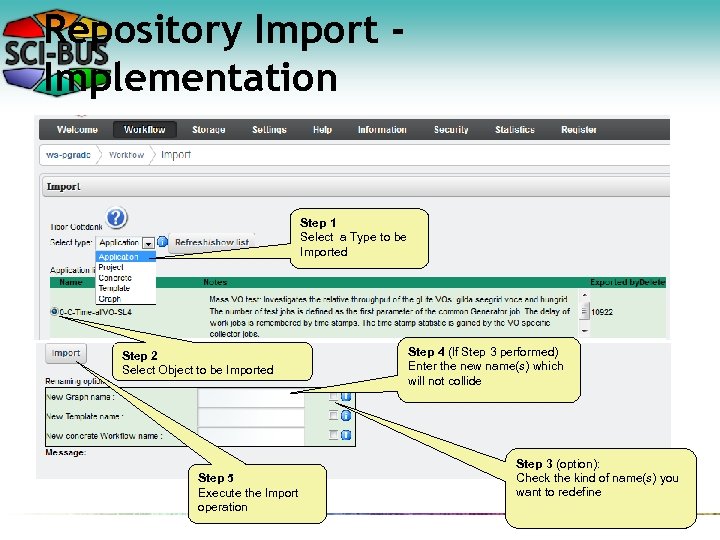Click Refresh/show list button
720x540 pixels.
click(x=212, y=242)
